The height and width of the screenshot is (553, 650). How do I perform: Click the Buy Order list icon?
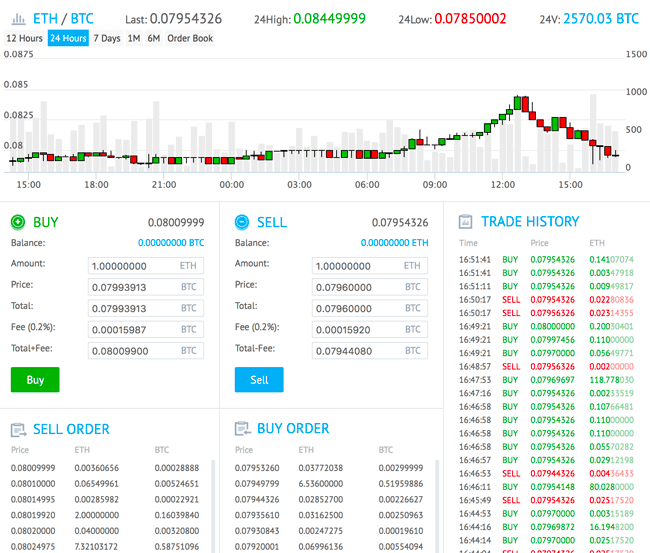243,429
